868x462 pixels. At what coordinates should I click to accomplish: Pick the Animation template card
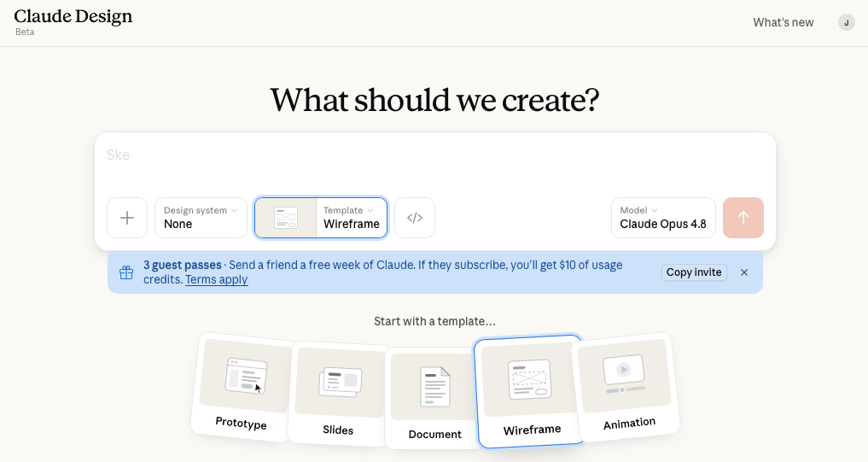coord(626,387)
